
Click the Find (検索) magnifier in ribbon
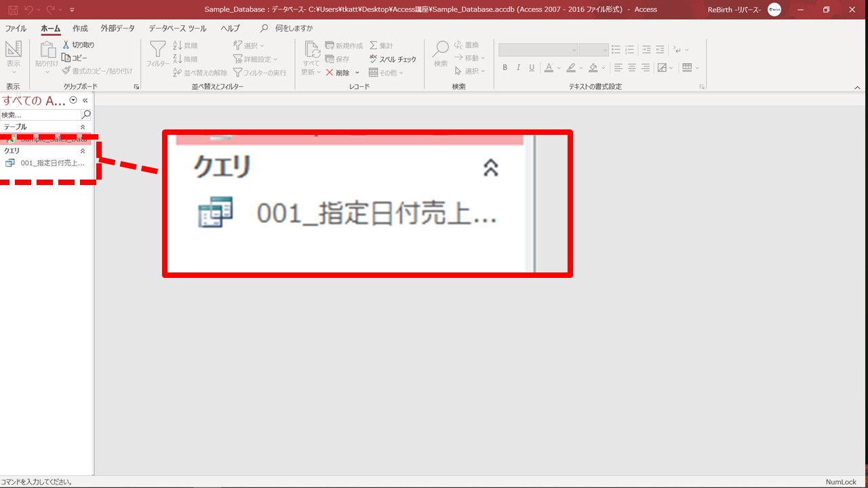pyautogui.click(x=441, y=49)
